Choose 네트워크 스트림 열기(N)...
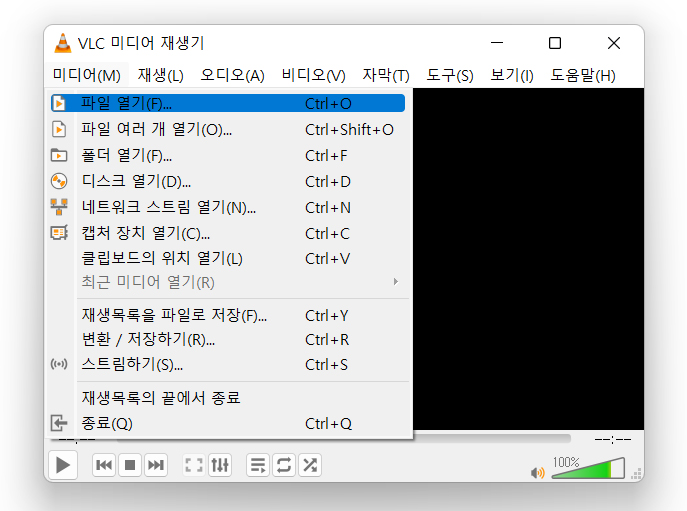The width and height of the screenshot is (687, 511). click(x=228, y=207)
